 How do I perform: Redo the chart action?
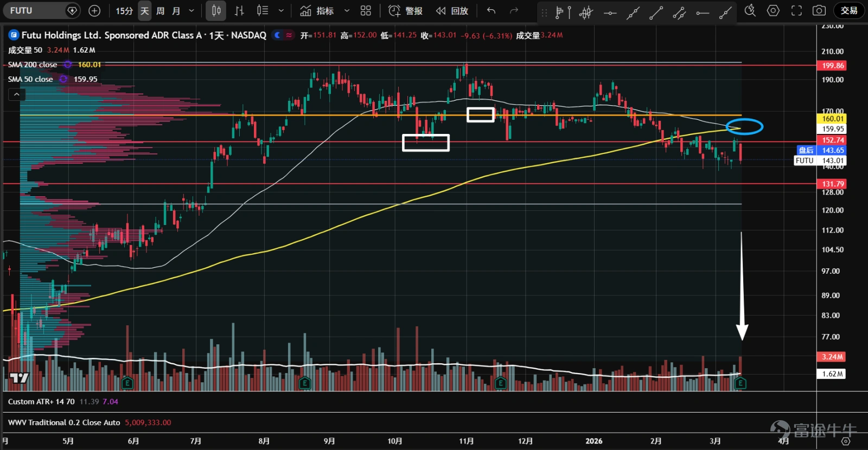coord(514,10)
